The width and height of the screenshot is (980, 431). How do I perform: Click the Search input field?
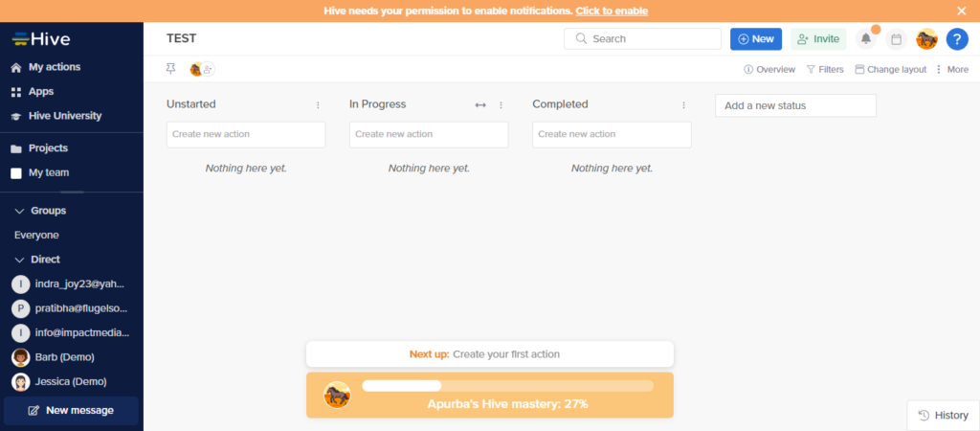(651, 39)
